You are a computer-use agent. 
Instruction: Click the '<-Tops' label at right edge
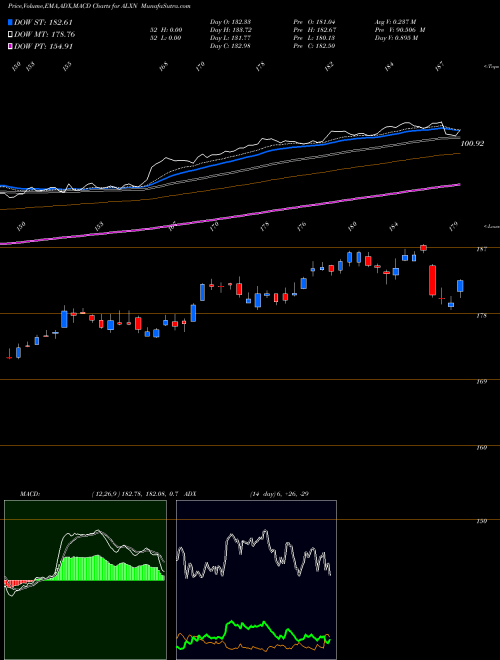pyautogui.click(x=491, y=67)
